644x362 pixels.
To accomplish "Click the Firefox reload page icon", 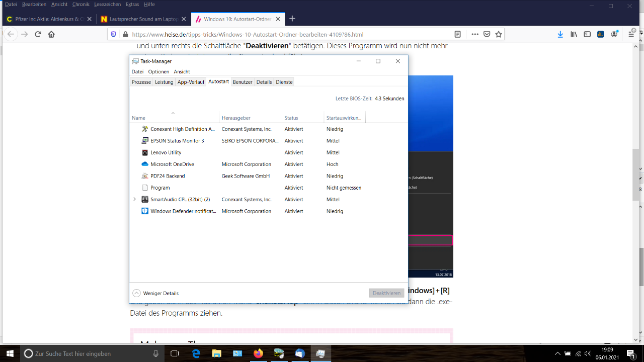I will pyautogui.click(x=38, y=34).
